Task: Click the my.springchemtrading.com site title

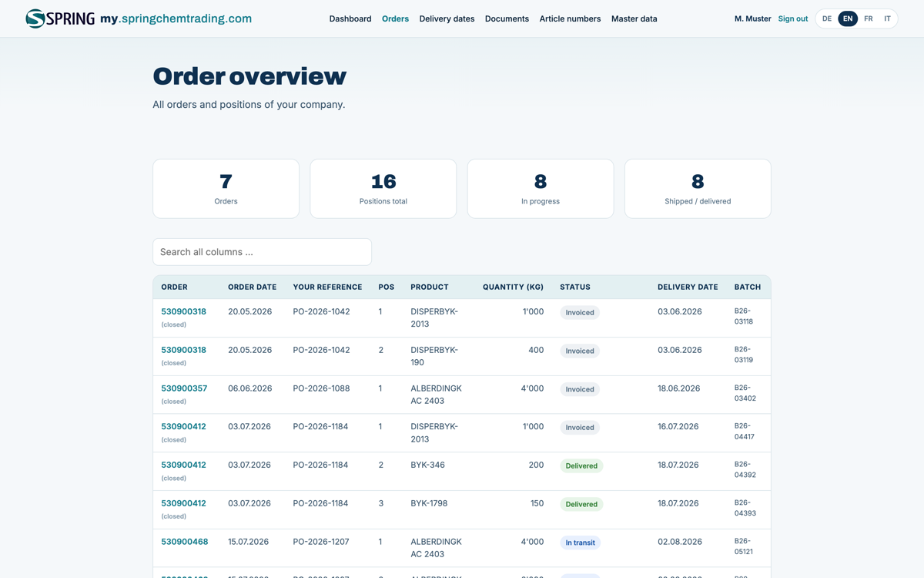Action: point(176,18)
